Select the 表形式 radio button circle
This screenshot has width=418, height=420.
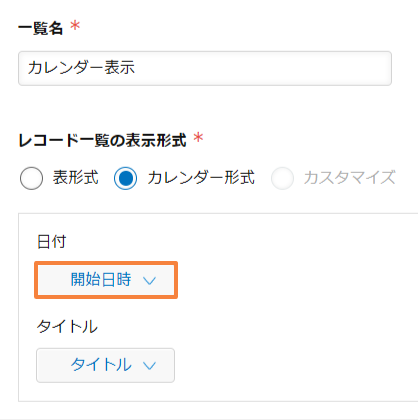(x=31, y=178)
